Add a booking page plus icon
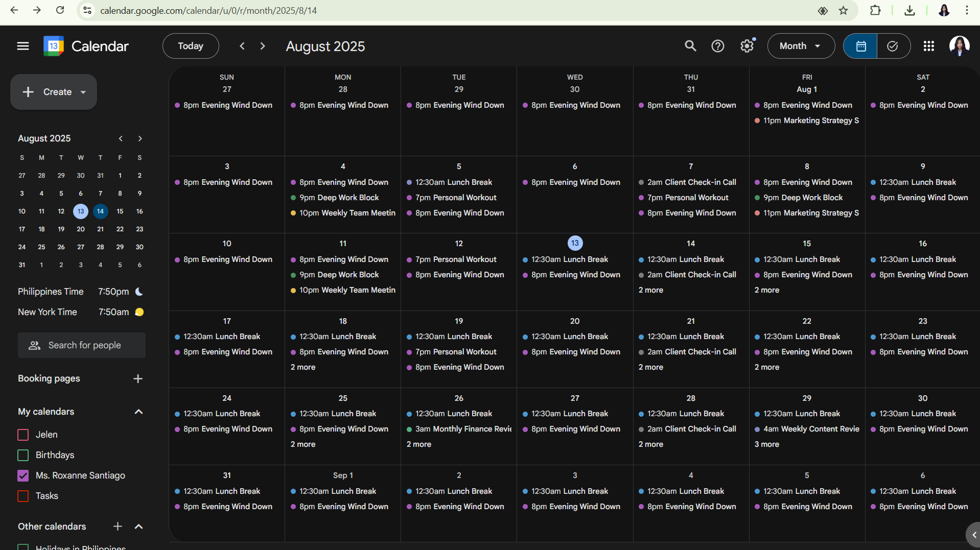This screenshot has width=980, height=550. pyautogui.click(x=137, y=378)
